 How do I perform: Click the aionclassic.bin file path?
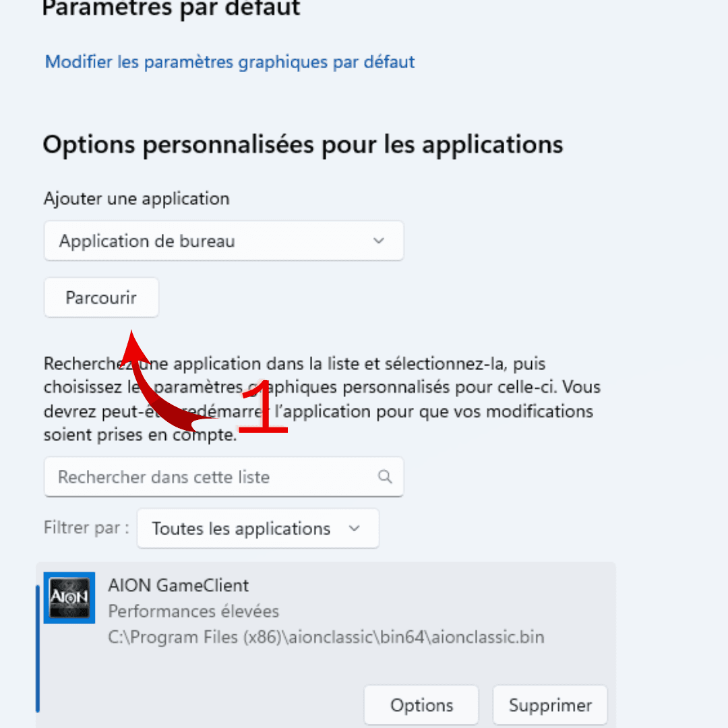(x=326, y=637)
